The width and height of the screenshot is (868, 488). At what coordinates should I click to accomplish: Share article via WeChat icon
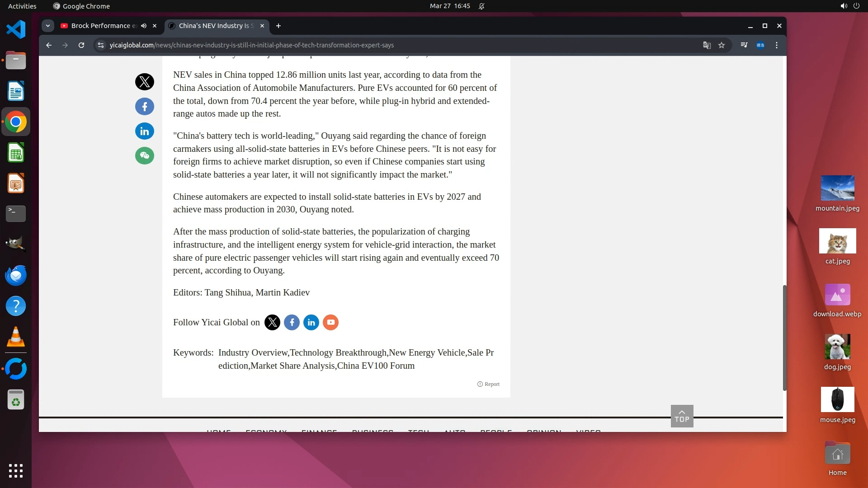[145, 156]
